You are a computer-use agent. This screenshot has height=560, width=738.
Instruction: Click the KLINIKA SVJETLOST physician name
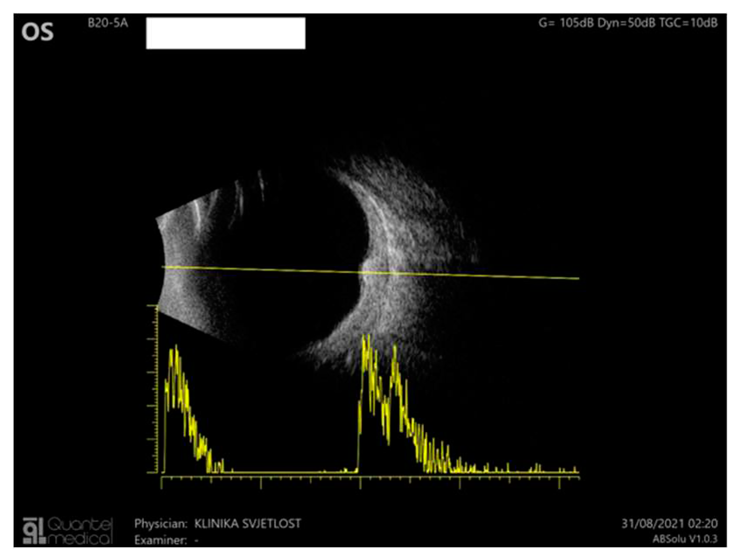click(247, 523)
